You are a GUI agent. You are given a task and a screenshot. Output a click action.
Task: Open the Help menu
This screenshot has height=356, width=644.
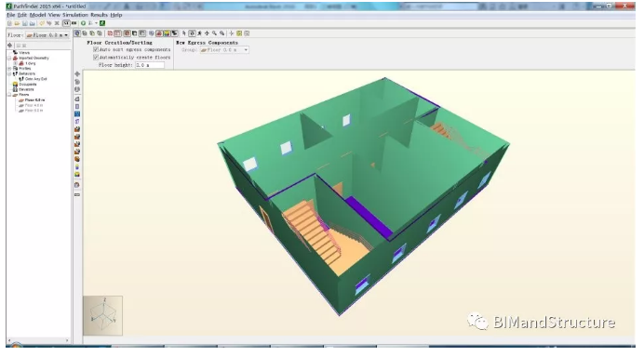[116, 15]
